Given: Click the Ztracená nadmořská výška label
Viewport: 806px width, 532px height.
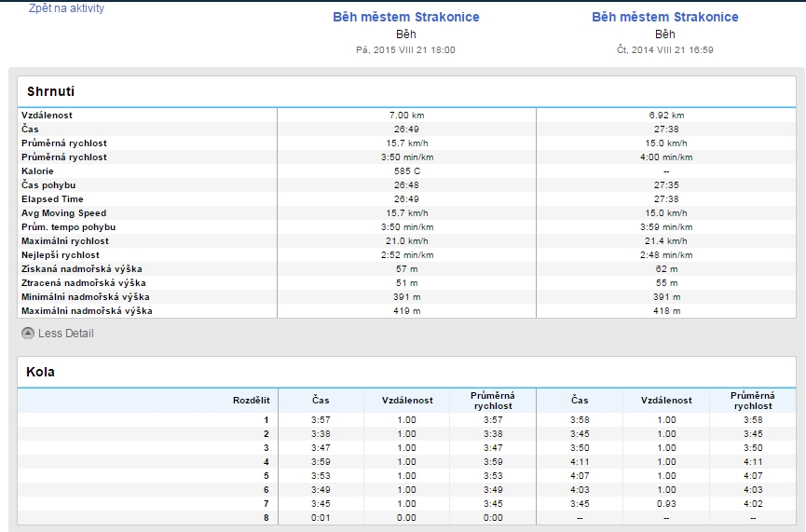Looking at the screenshot, I should coord(84,282).
